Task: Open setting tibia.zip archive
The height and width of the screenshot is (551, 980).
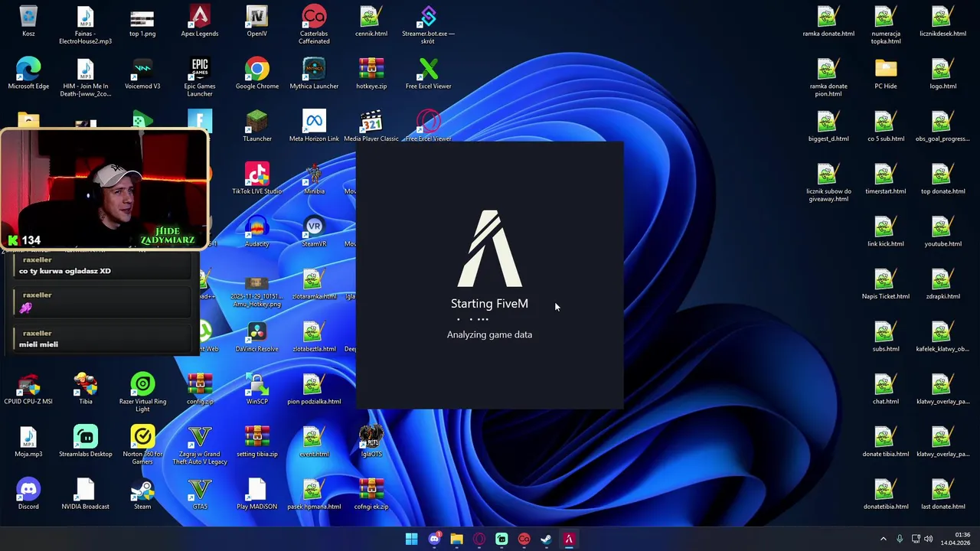Action: [x=257, y=441]
